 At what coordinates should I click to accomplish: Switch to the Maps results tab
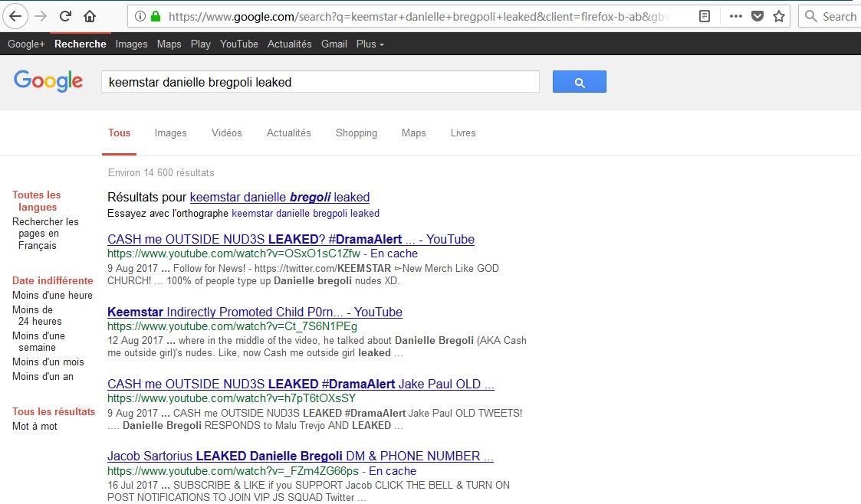tap(413, 133)
